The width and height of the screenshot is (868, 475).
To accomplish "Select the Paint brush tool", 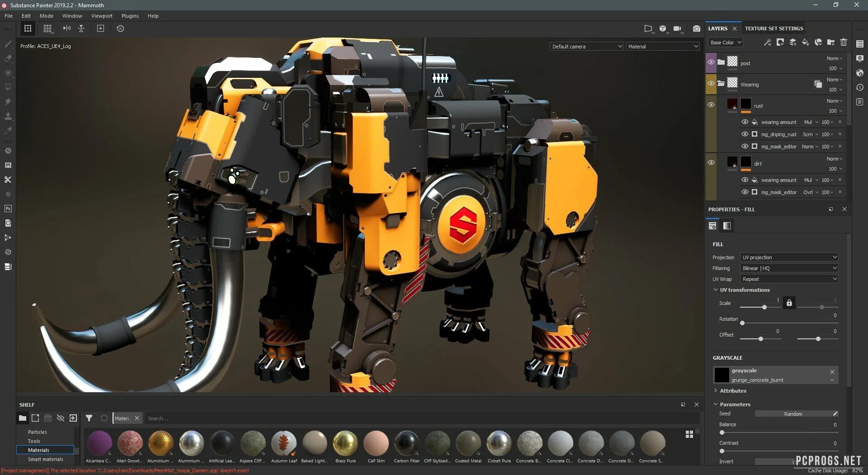I will point(8,44).
